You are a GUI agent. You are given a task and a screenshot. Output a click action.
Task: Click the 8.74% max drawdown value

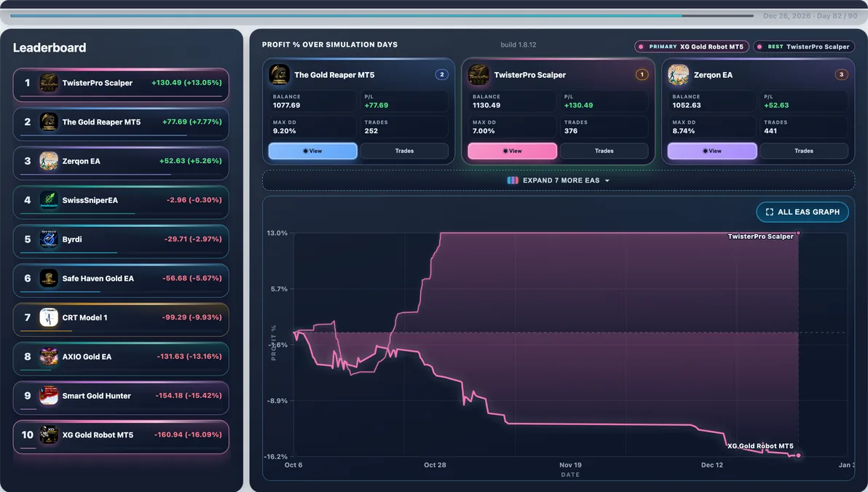tap(684, 131)
